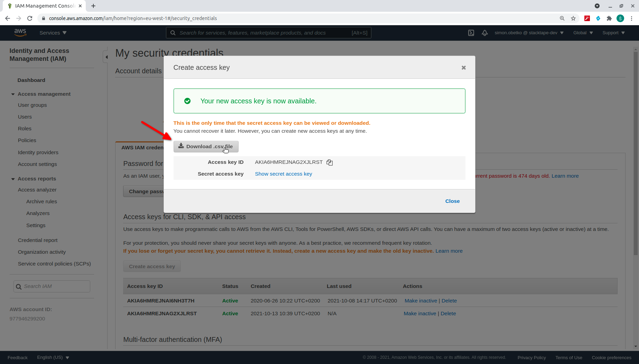Open the Support dropdown menu
Screen dimensions: 639x364
click(x=614, y=33)
